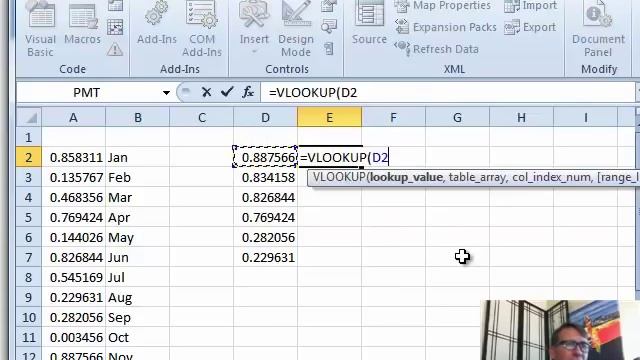Click cell A10 containing 0.282056
The width and height of the screenshot is (640, 360).
73,318
